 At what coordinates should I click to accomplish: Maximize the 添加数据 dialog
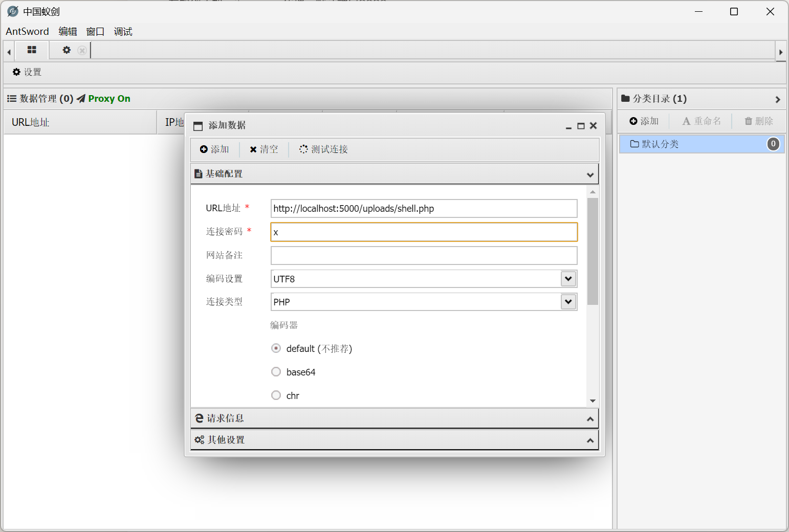(x=581, y=126)
